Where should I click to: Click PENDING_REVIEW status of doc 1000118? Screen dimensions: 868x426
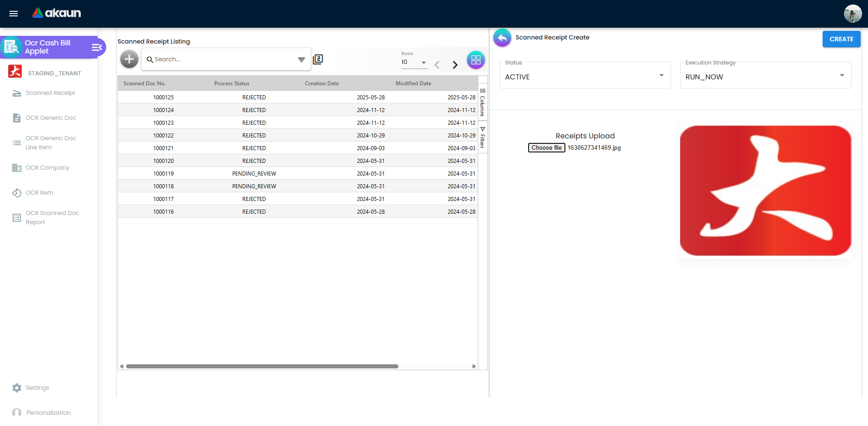pos(254,186)
